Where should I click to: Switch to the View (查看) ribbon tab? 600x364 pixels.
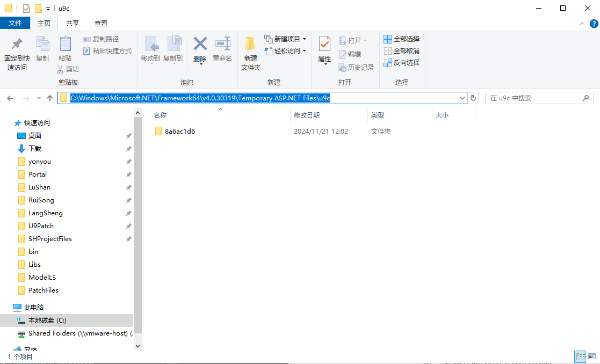[x=101, y=23]
